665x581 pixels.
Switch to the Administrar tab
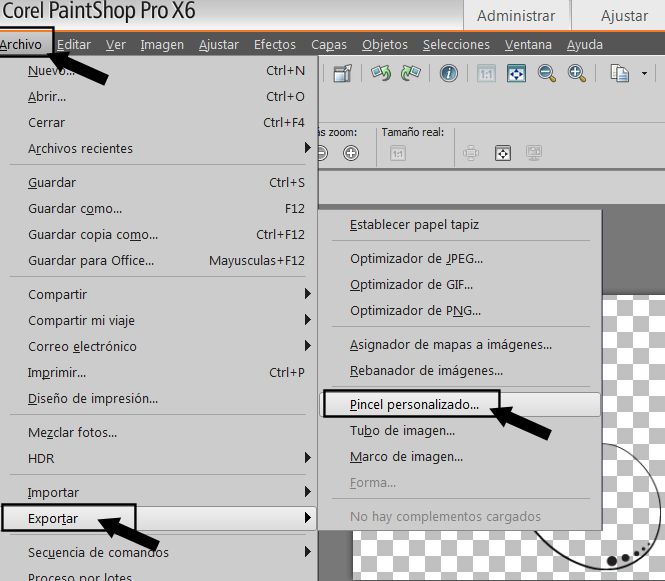516,16
